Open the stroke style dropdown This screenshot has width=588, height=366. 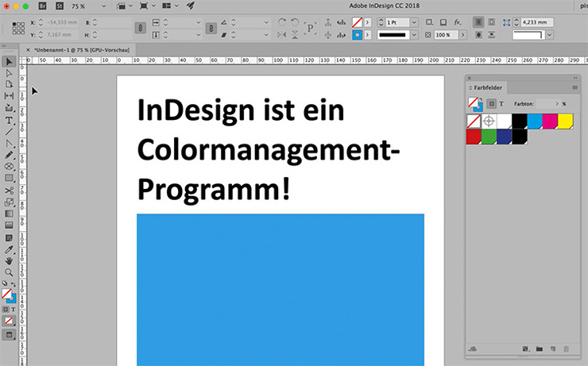click(x=414, y=35)
